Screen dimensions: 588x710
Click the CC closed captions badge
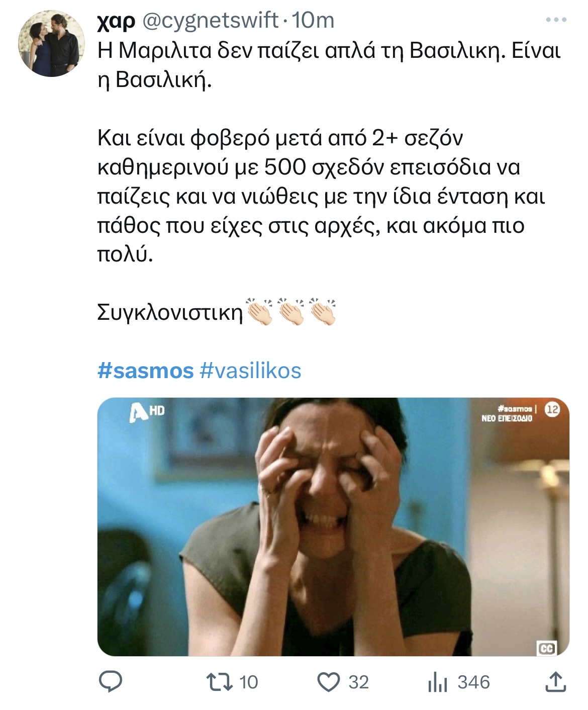click(547, 648)
